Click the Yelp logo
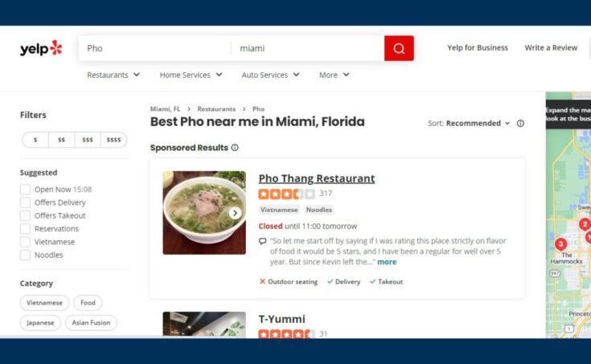This screenshot has height=364, width=591. [x=41, y=48]
